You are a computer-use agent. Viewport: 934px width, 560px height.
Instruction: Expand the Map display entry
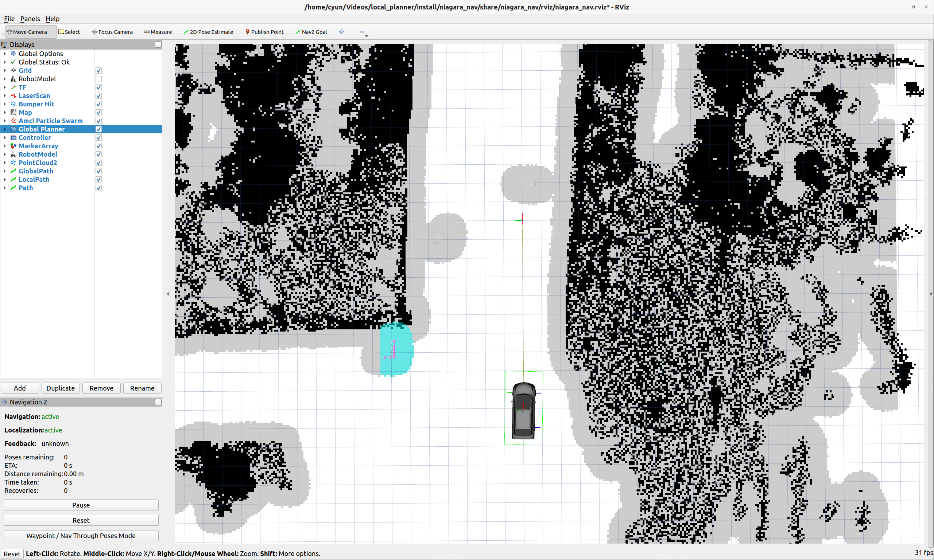(4, 113)
